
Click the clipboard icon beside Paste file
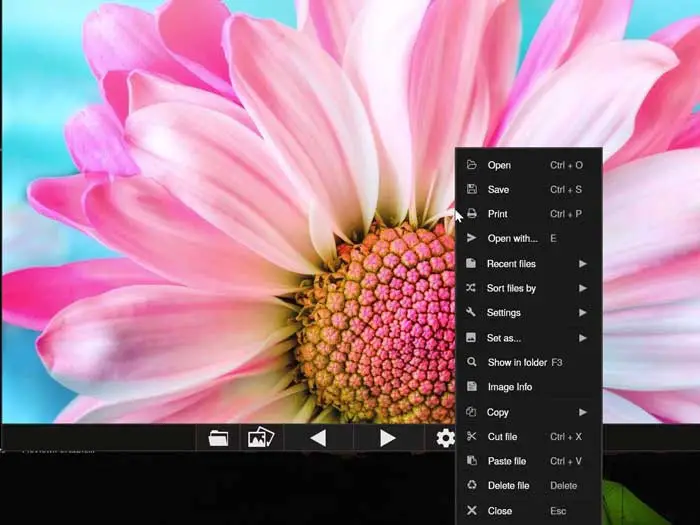tap(471, 460)
